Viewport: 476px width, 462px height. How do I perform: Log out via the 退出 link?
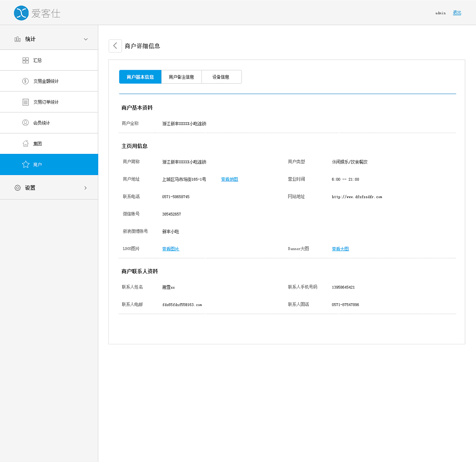[457, 13]
